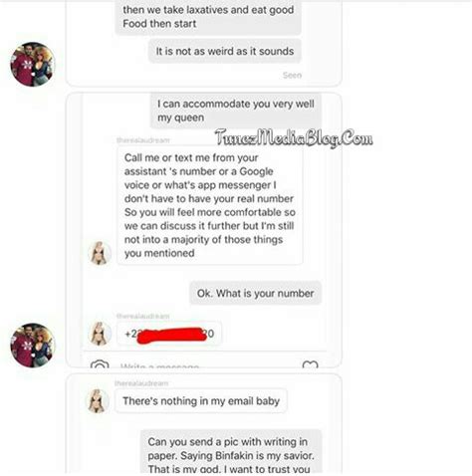Screen dimensions: 472x476
Task: Click therealaudream username above Call me message
Action: click(x=143, y=140)
